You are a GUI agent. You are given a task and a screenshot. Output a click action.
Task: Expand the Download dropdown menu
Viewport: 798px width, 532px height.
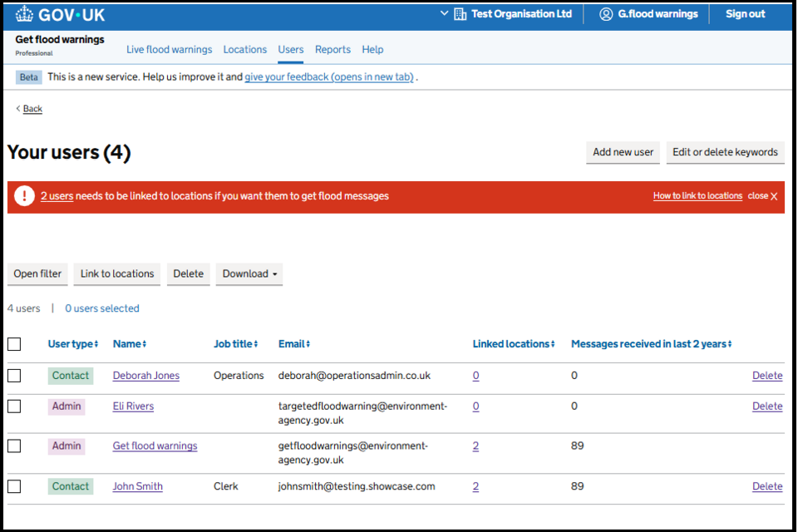[249, 274]
